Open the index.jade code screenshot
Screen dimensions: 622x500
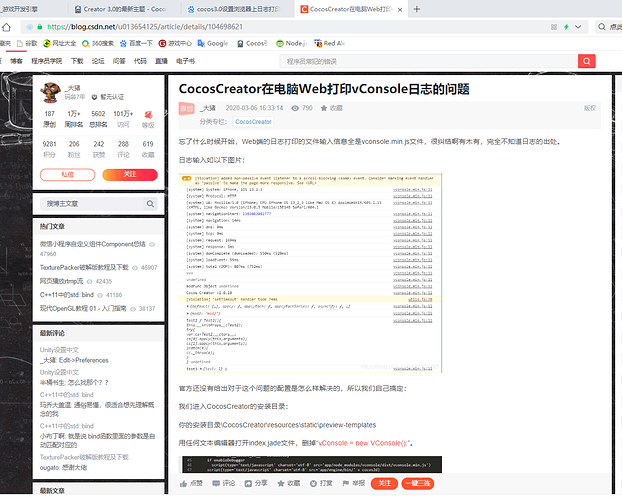312,464
